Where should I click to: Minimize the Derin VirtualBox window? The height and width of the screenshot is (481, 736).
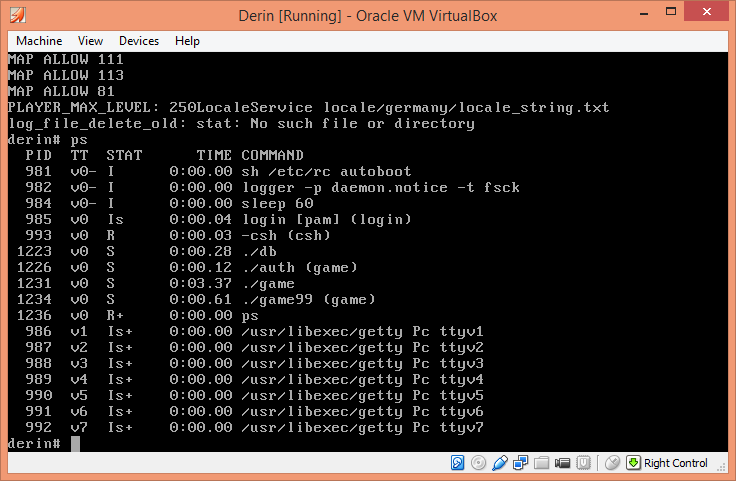point(644,14)
